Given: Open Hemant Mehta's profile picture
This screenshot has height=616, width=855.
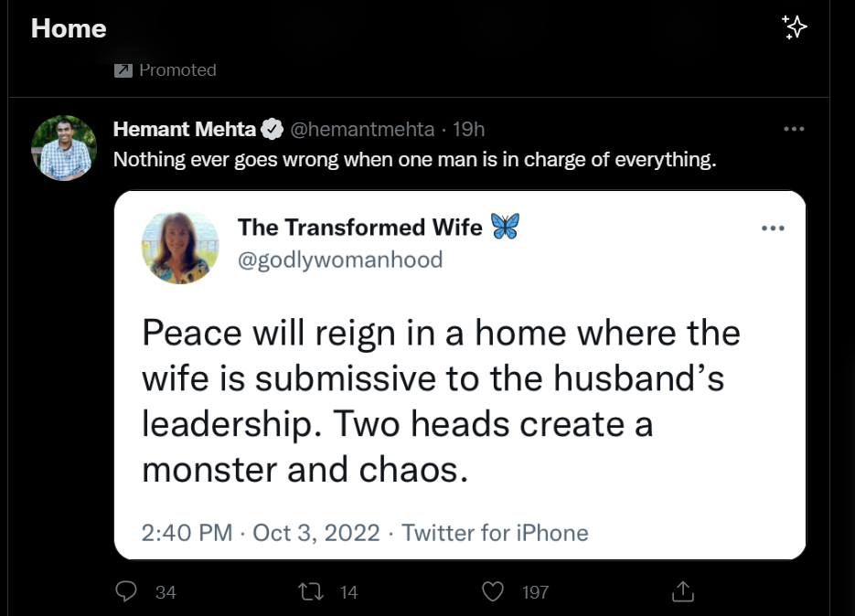Looking at the screenshot, I should 64,148.
